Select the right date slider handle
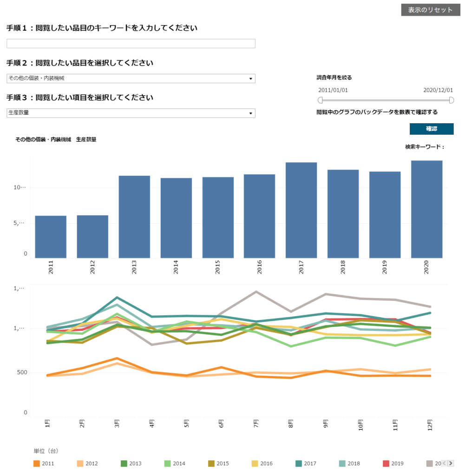This screenshot has width=465, height=476. (x=452, y=100)
